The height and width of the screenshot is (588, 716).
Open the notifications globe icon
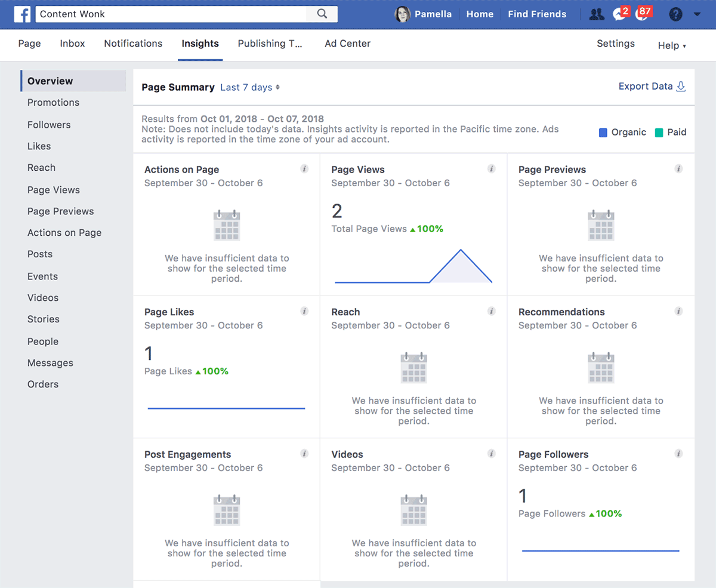[x=642, y=14]
